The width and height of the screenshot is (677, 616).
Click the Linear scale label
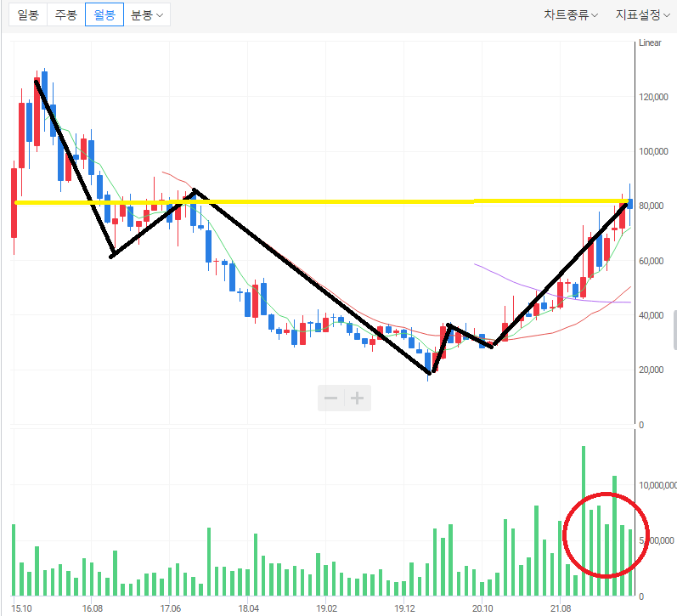pyautogui.click(x=650, y=42)
